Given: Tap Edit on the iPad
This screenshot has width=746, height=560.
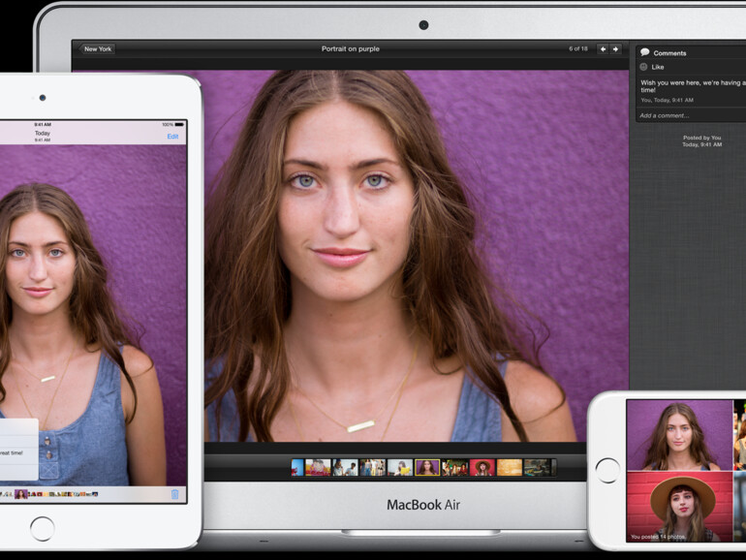Looking at the screenshot, I should pos(172,137).
